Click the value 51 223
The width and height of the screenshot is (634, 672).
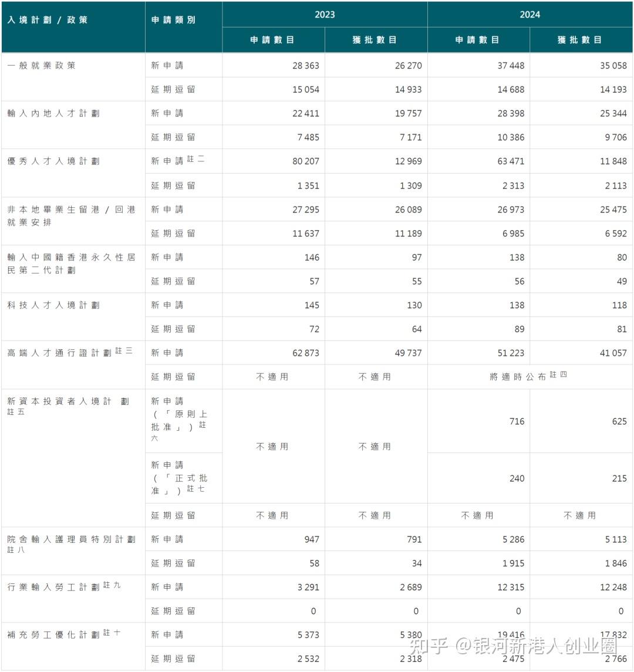[511, 353]
